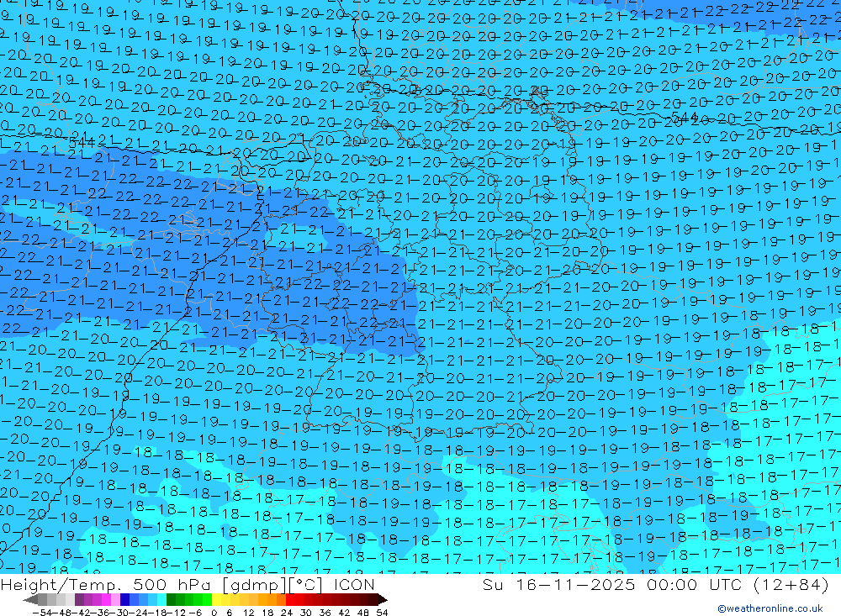Pick the dark green swatch above -12

(171, 599)
